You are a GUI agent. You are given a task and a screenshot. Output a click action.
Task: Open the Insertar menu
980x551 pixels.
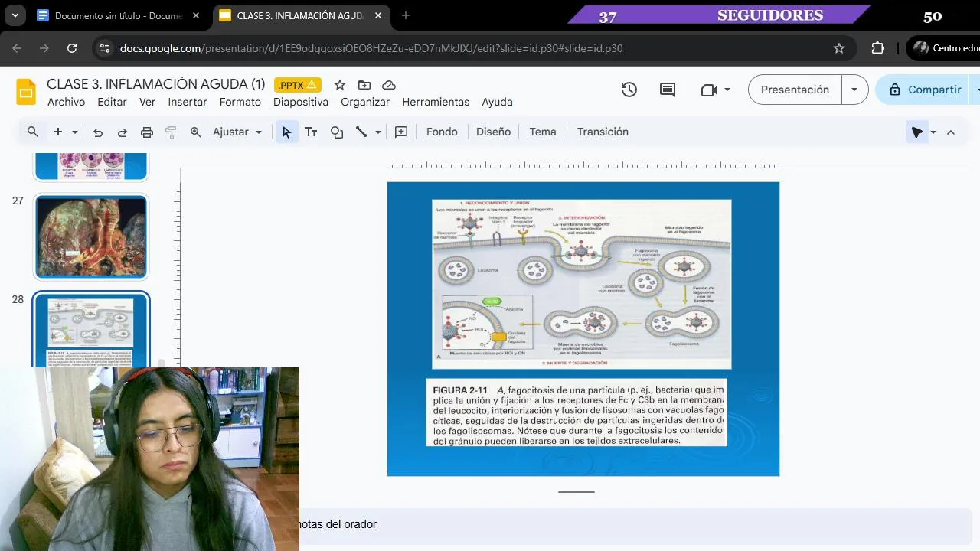tap(188, 102)
